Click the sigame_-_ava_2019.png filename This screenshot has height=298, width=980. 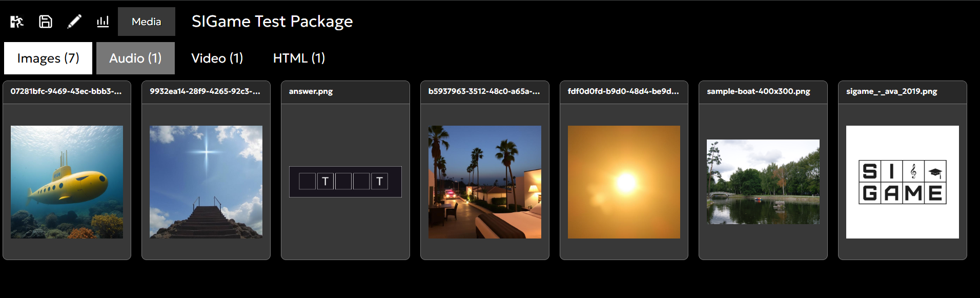click(x=891, y=91)
